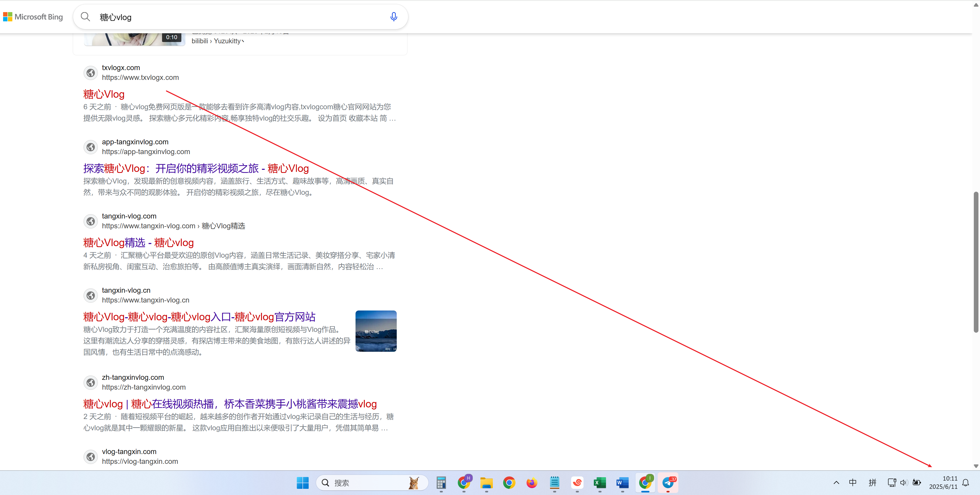Open result 糖心vlog | 糖心在线视频热播
980x495 pixels.
[230, 404]
